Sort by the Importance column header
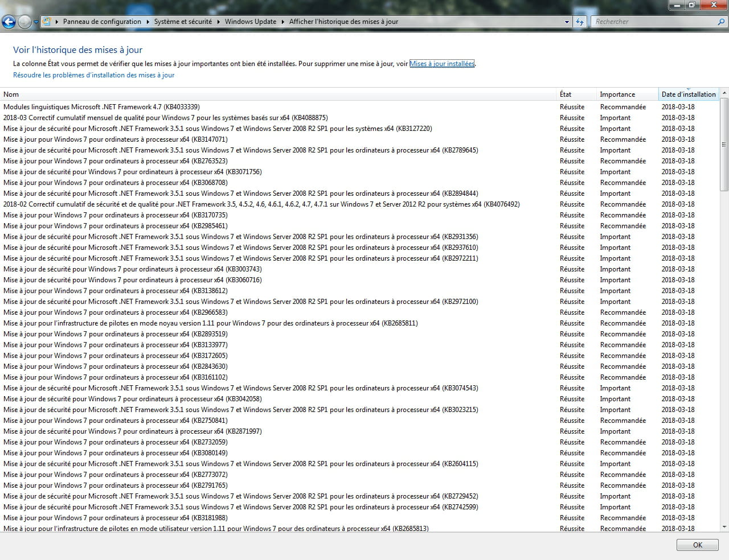Viewport: 729px width, 560px height. pos(626,94)
